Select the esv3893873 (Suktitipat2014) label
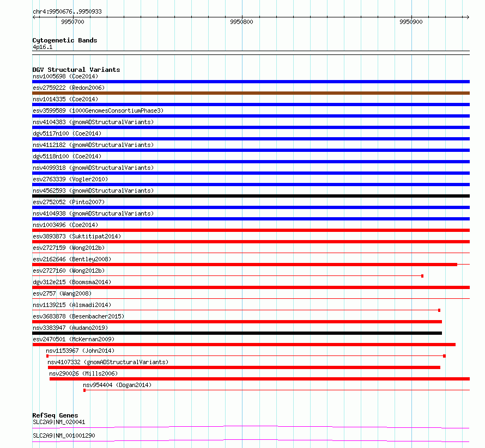The image size is (485, 448). tap(77, 236)
